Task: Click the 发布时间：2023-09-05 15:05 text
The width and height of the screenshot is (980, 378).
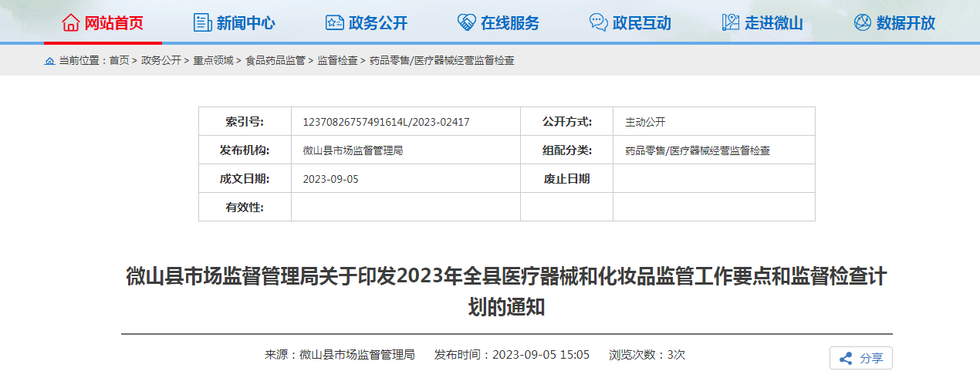Action: click(x=512, y=355)
